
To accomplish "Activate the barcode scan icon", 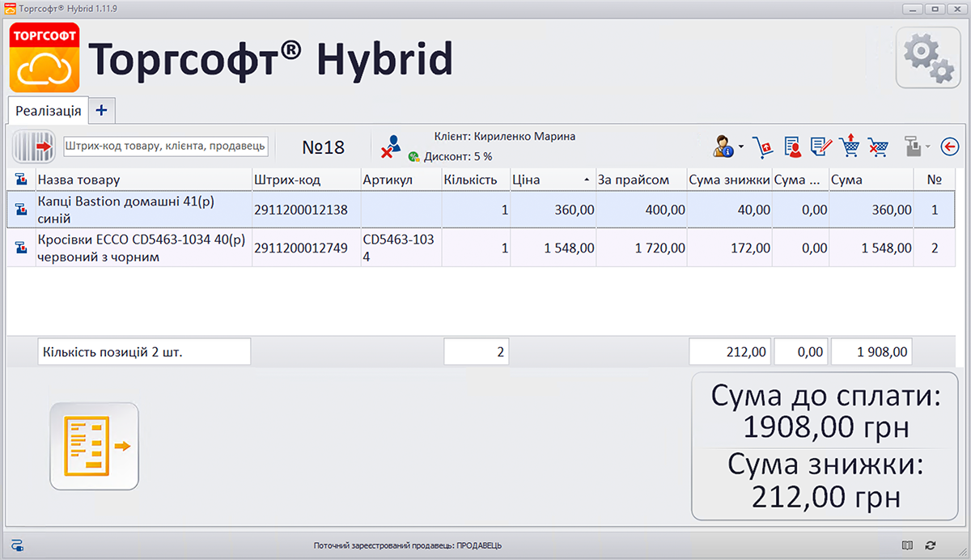I will pyautogui.click(x=32, y=146).
